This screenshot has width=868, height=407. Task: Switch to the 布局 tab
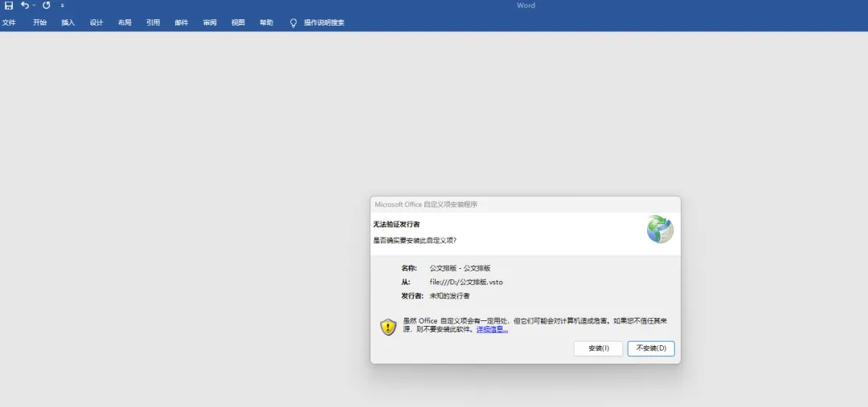point(125,22)
